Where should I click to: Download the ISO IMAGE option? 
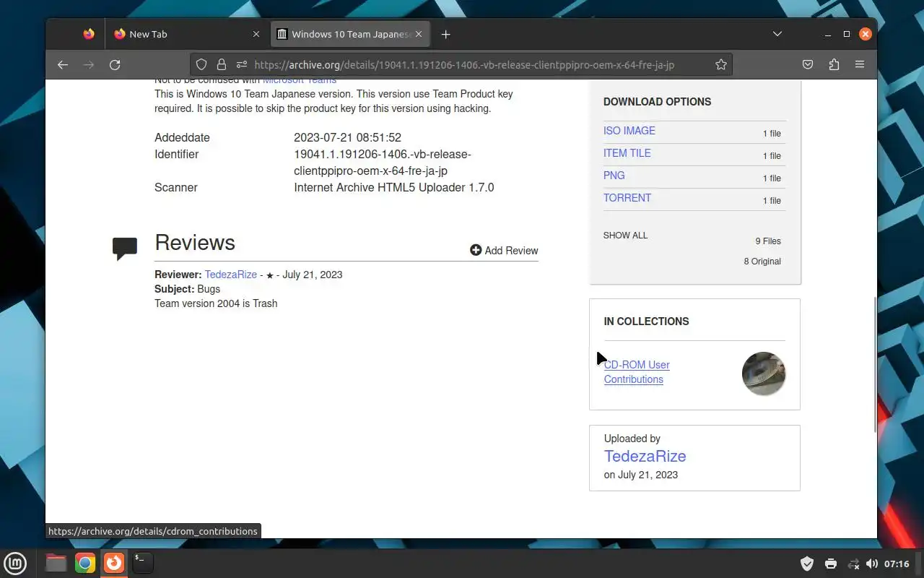coord(629,131)
